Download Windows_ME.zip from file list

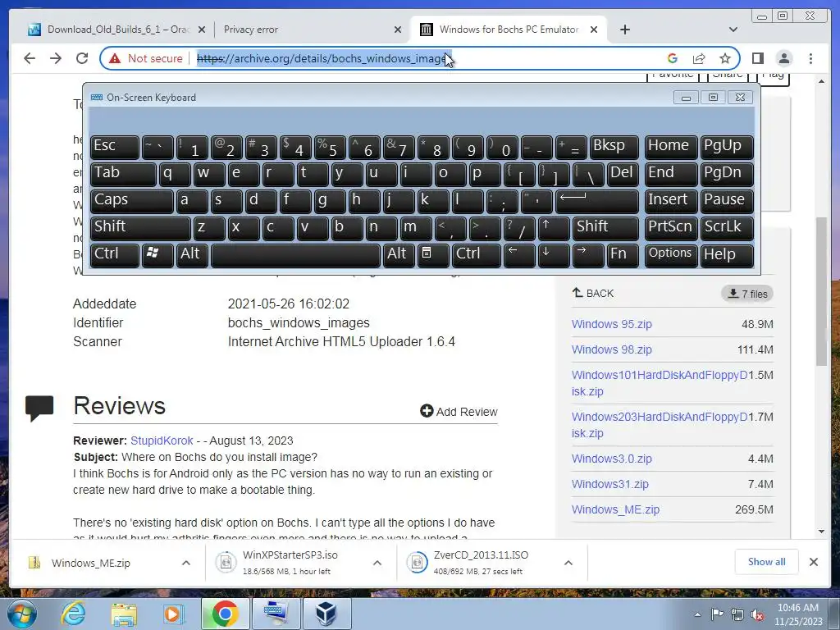pyautogui.click(x=615, y=509)
